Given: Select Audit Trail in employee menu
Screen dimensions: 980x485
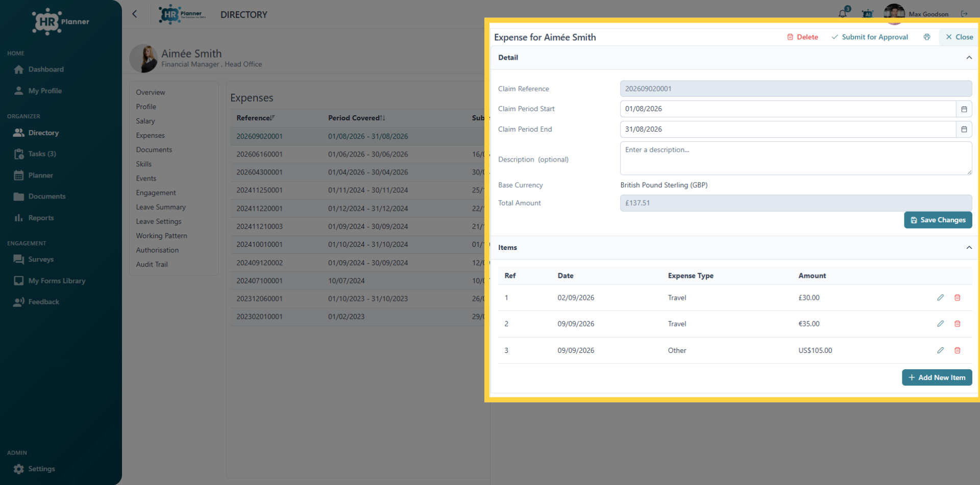Looking at the screenshot, I should coord(152,264).
